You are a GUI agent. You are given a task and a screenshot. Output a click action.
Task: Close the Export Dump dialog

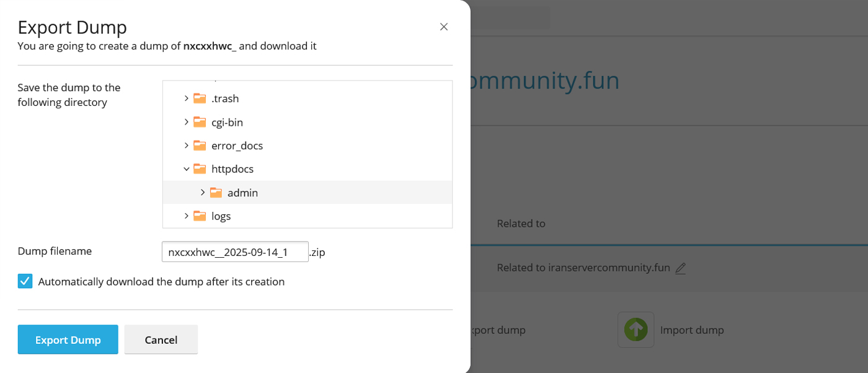tap(444, 27)
